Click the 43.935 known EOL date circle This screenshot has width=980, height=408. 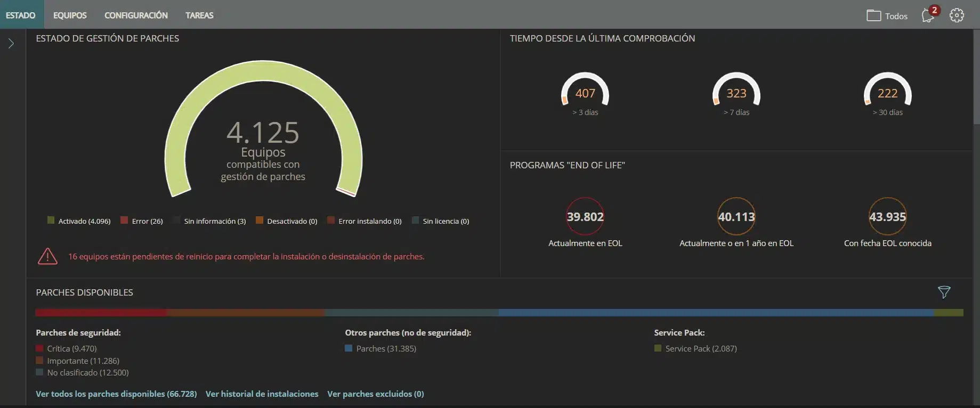click(x=888, y=216)
